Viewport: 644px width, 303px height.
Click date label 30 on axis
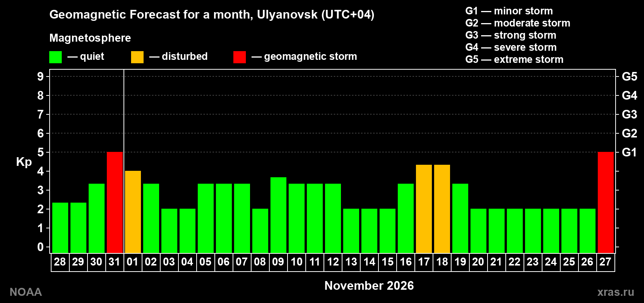pyautogui.click(x=96, y=262)
